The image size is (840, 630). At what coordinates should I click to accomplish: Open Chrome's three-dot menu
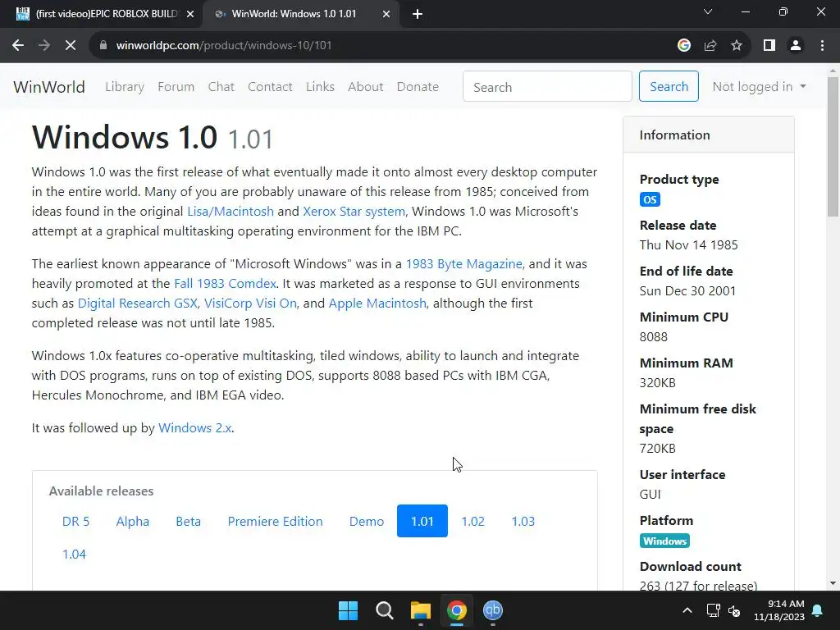tap(822, 46)
